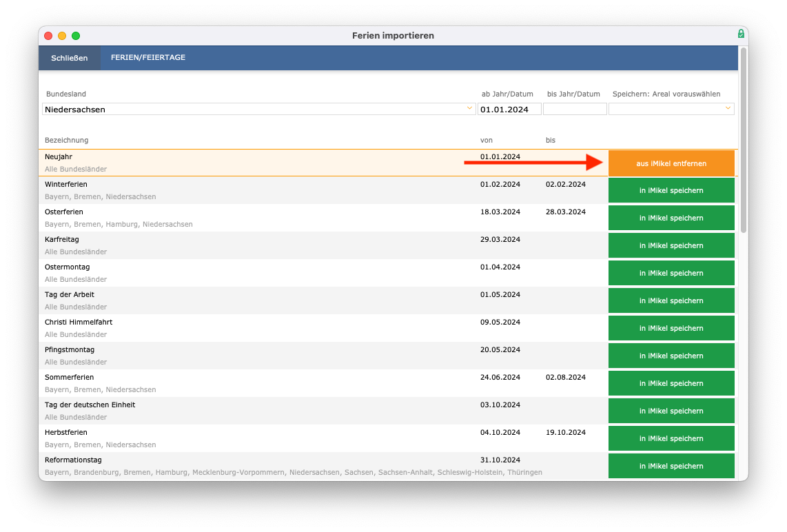Select the Tag der deutschen Einheit label

pos(90,405)
